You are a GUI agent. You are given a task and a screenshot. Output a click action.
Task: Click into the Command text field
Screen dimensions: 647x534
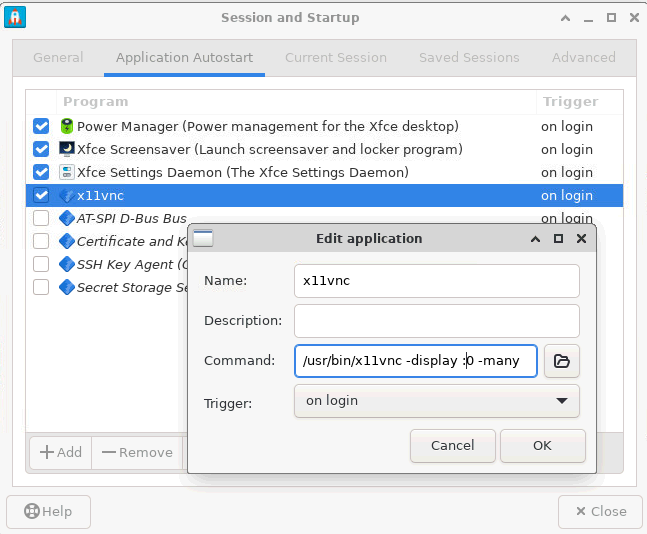pos(415,361)
